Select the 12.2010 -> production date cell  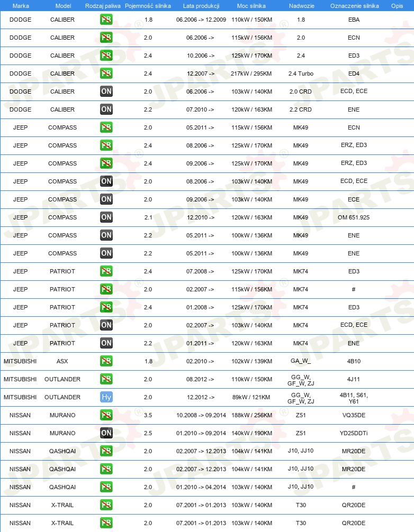coord(200,217)
